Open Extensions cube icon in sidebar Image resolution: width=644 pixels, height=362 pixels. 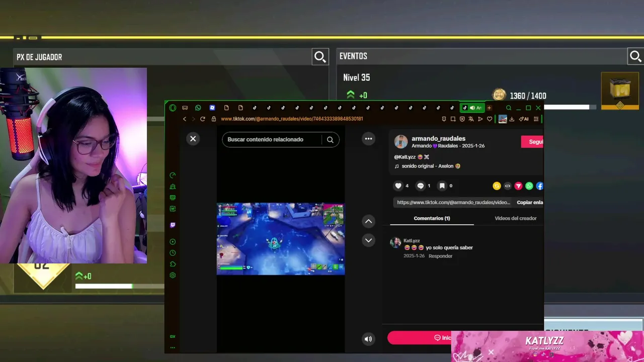(x=173, y=264)
